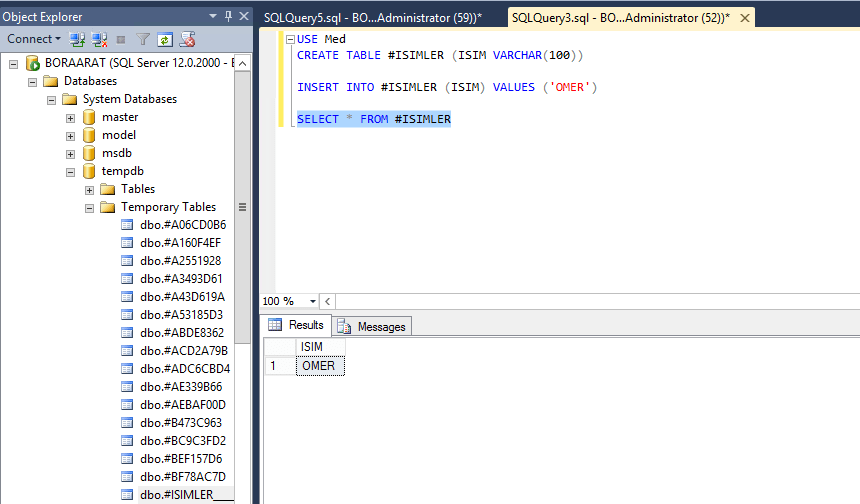Image resolution: width=860 pixels, height=504 pixels.
Task: Open the Connect dropdown menu
Action: pos(33,39)
